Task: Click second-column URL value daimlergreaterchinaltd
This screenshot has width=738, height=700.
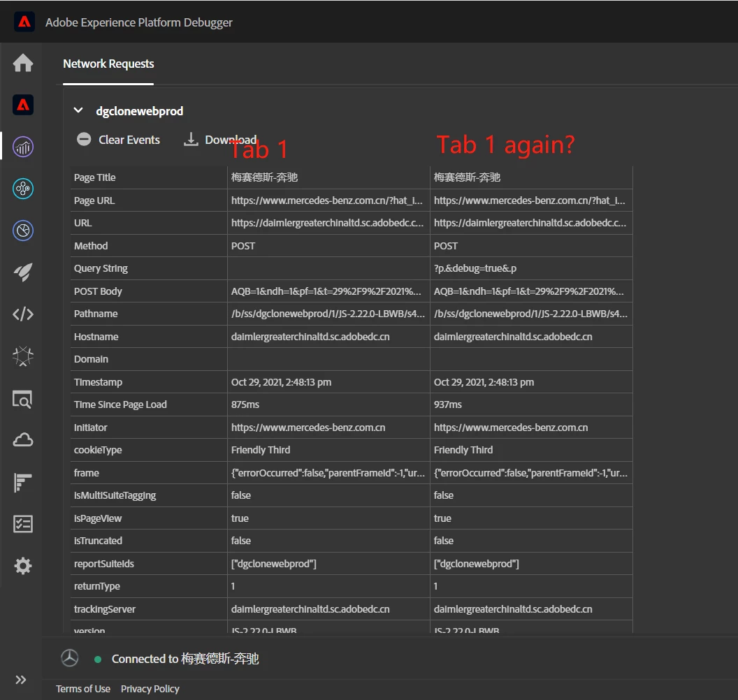Action: click(530, 223)
